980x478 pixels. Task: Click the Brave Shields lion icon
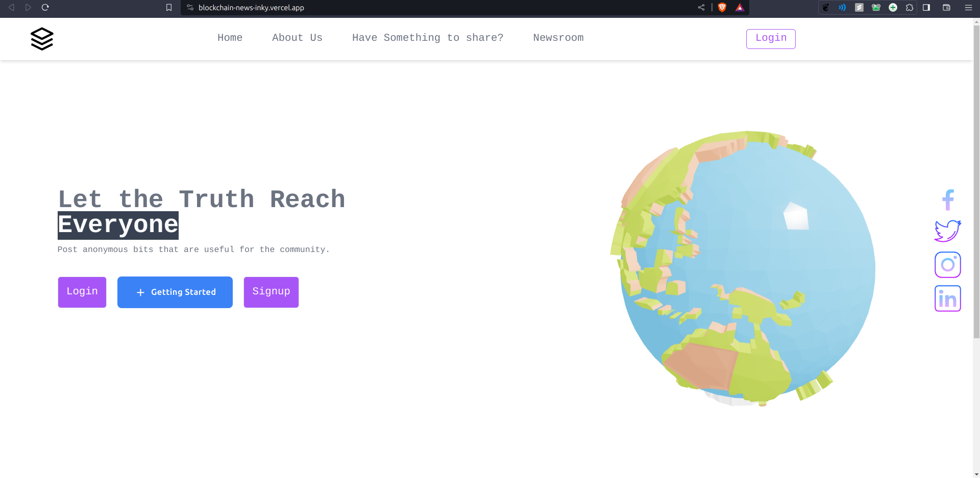pyautogui.click(x=722, y=7)
